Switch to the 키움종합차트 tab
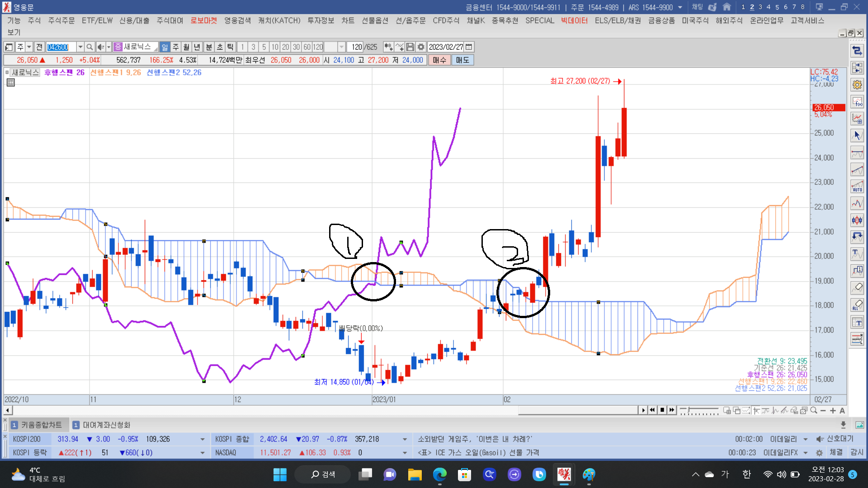Screen dimensions: 868x488 pos(41,425)
